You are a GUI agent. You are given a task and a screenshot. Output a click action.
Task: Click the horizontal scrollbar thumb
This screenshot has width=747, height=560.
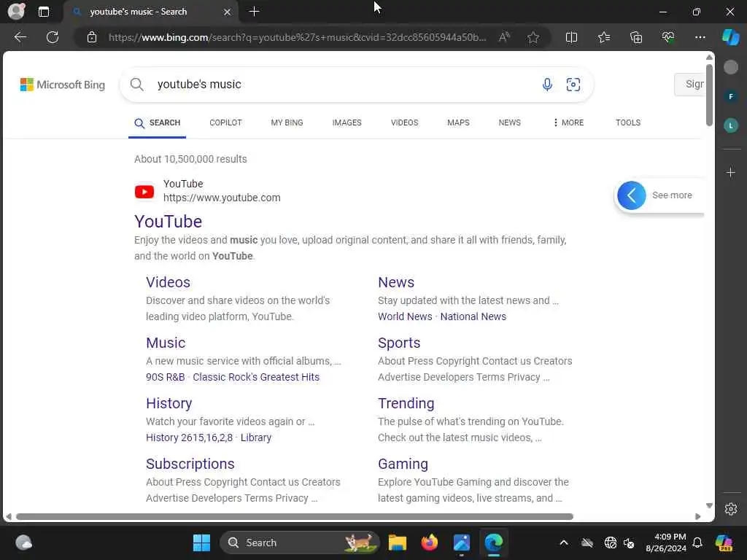(x=295, y=517)
